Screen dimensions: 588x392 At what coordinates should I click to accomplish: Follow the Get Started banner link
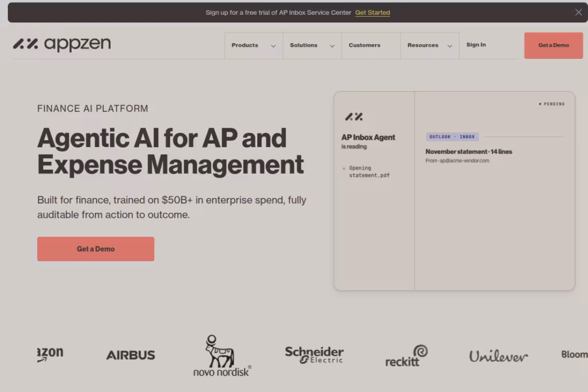point(372,13)
